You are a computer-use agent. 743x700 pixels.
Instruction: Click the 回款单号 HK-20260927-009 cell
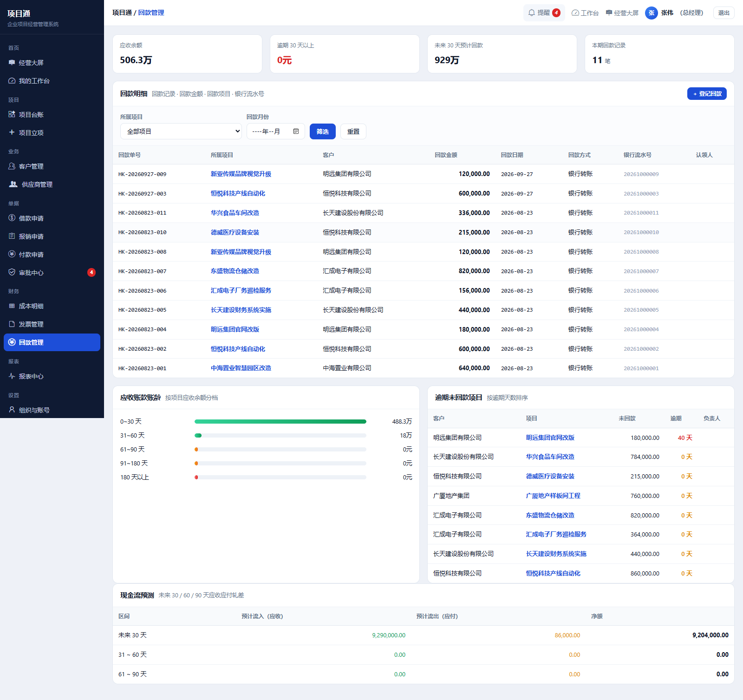[x=142, y=174]
